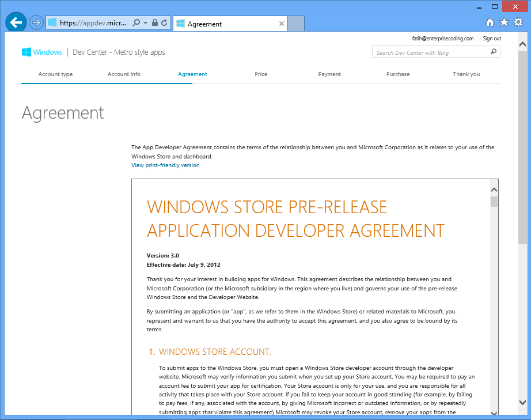This screenshot has width=531, height=420.
Task: Go to the Payment step
Action: pos(329,74)
